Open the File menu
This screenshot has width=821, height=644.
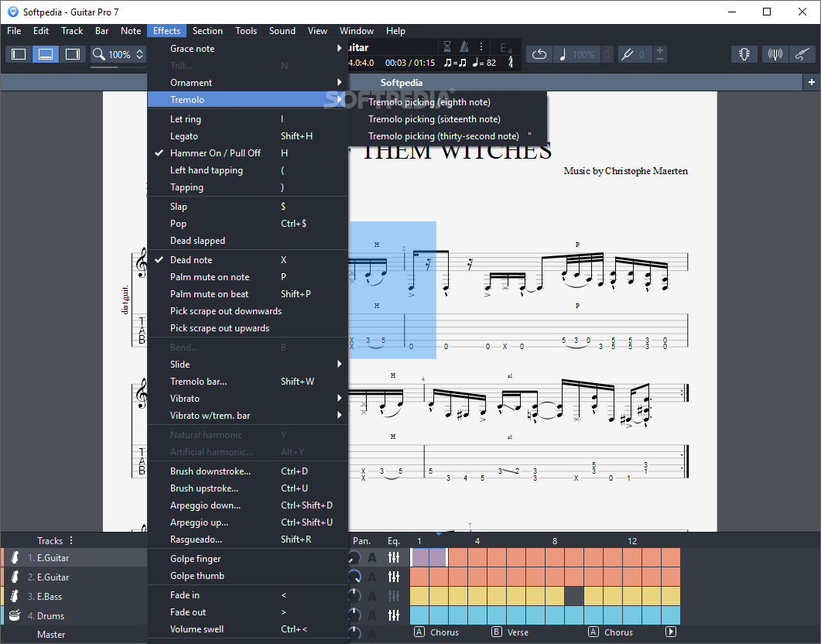pos(14,31)
